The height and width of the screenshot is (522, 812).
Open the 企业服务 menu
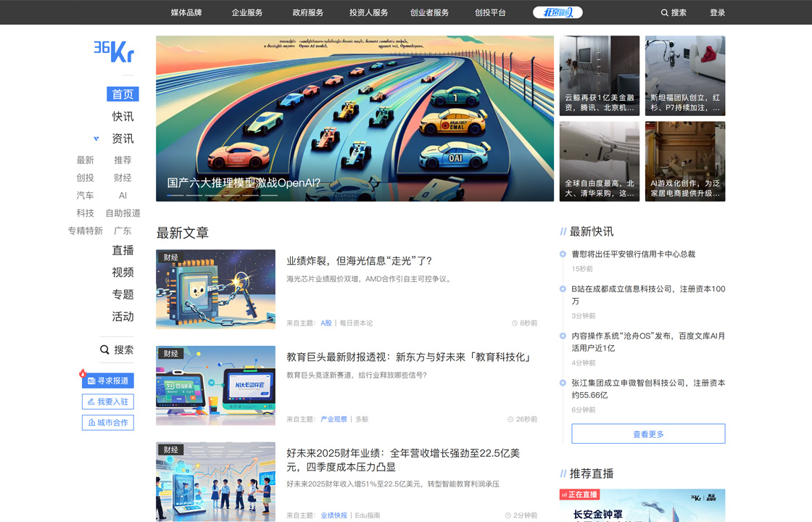[x=247, y=12]
